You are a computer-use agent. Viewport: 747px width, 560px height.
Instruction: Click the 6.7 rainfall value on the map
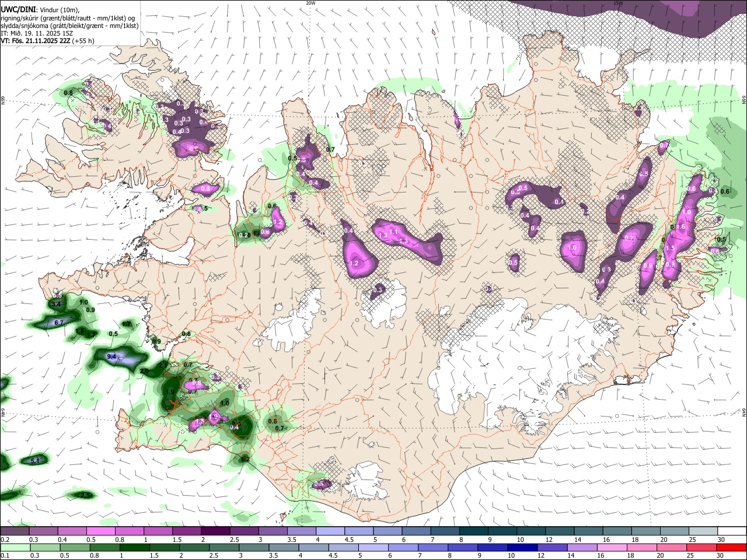point(58,323)
